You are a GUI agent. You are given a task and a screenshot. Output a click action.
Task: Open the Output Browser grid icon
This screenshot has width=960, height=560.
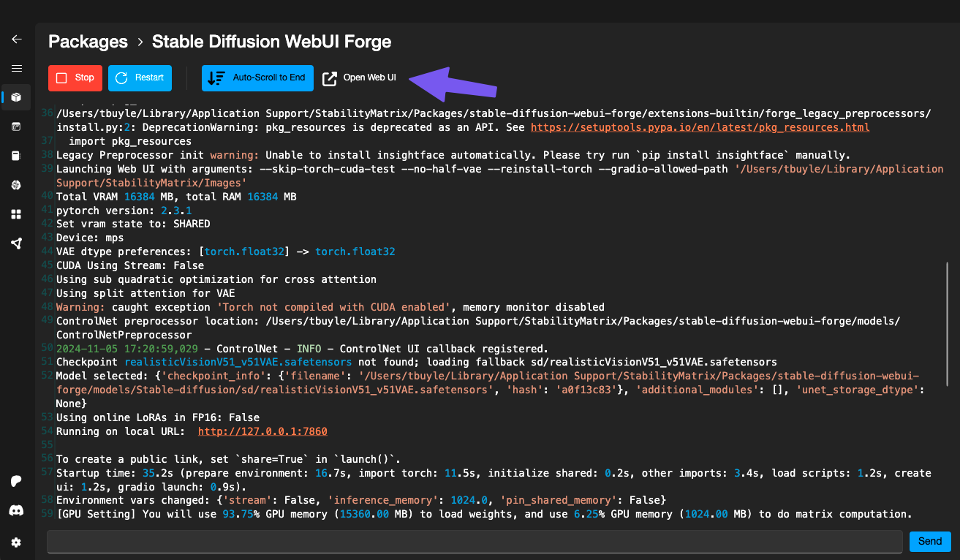click(16, 214)
